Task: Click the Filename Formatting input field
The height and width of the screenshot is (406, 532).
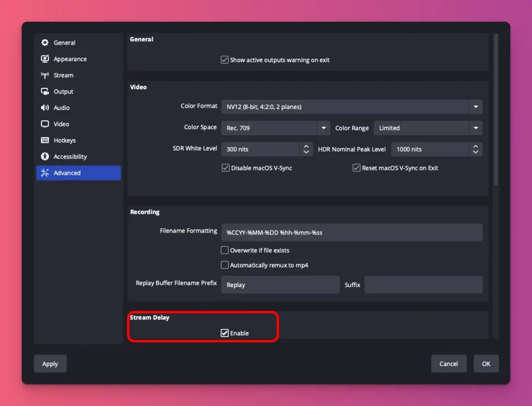Action: click(x=351, y=232)
